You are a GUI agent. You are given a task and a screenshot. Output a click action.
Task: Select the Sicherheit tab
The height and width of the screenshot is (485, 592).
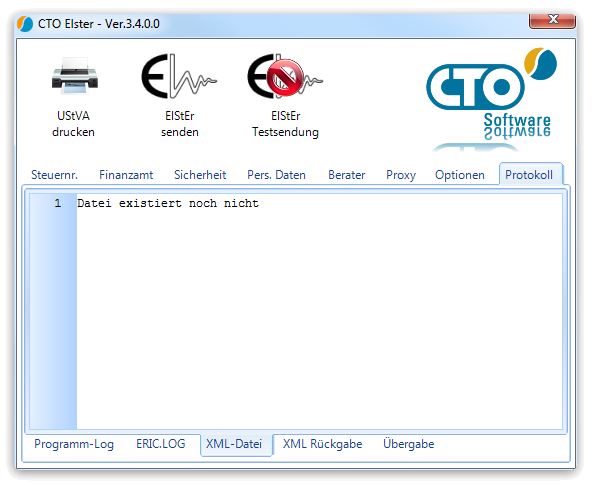tap(200, 175)
